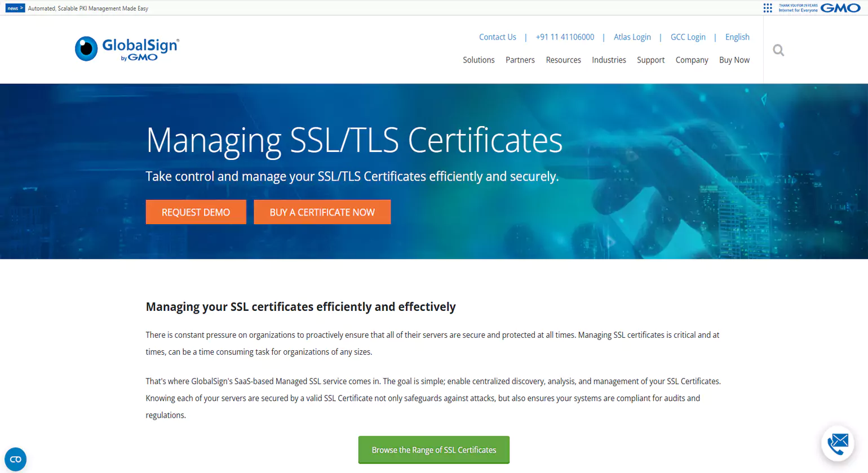
Task: Expand the English language selector
Action: click(737, 37)
